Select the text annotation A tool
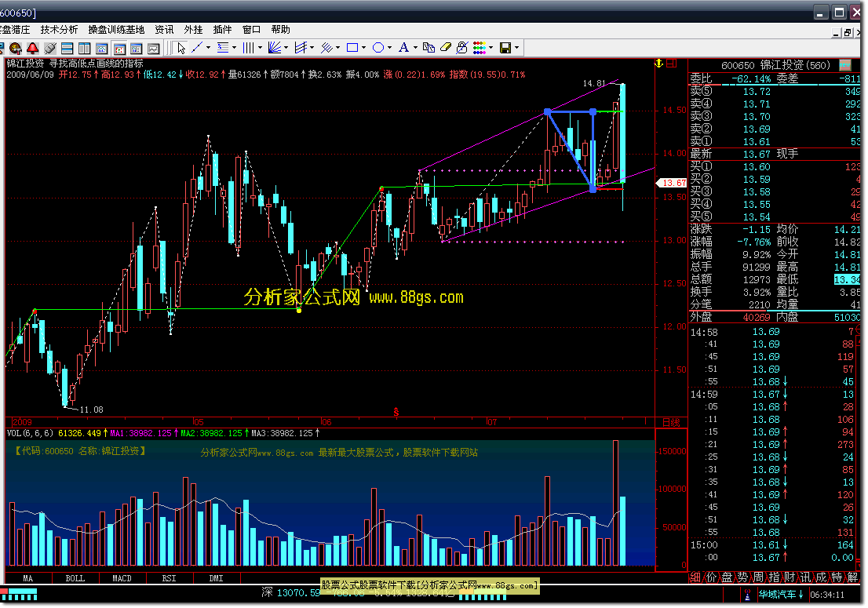Screen dimensions: 868x608 click(x=403, y=48)
